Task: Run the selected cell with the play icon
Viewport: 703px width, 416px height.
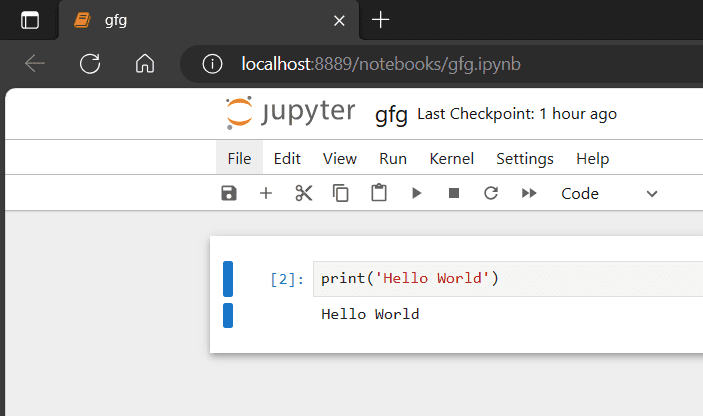Action: pyautogui.click(x=417, y=193)
